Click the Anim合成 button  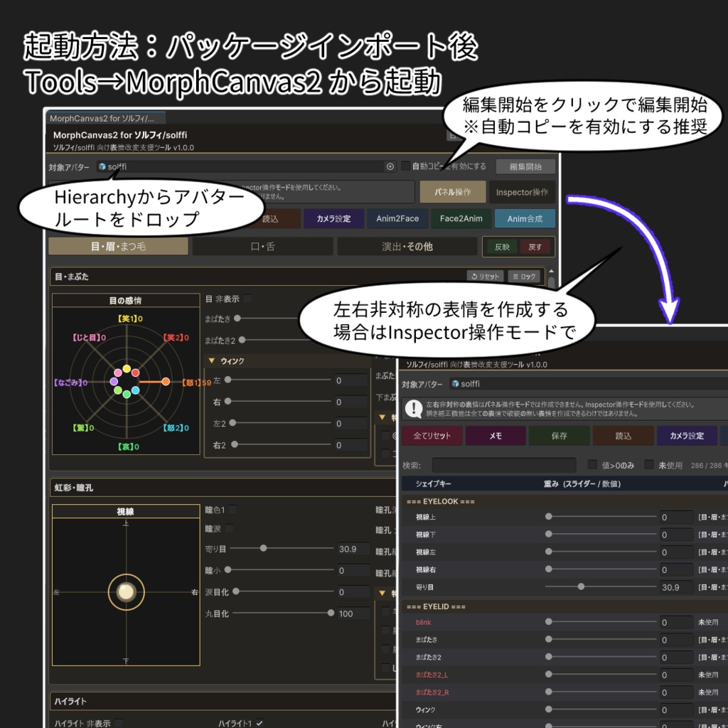[x=525, y=219]
